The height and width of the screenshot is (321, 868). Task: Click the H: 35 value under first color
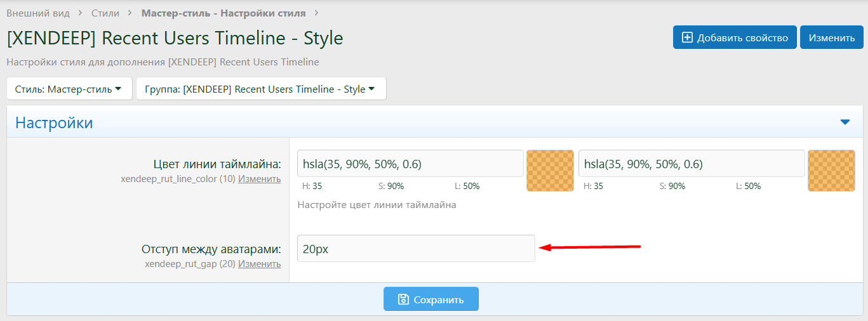[x=312, y=187]
